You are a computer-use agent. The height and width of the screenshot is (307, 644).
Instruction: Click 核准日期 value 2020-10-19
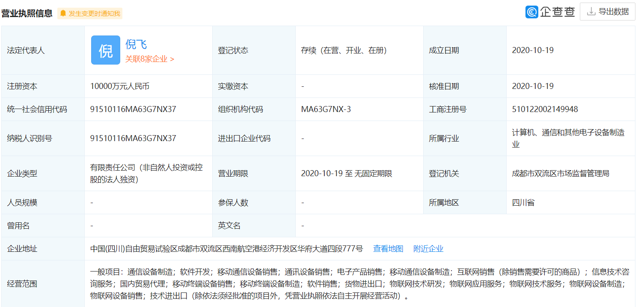pos(533,86)
